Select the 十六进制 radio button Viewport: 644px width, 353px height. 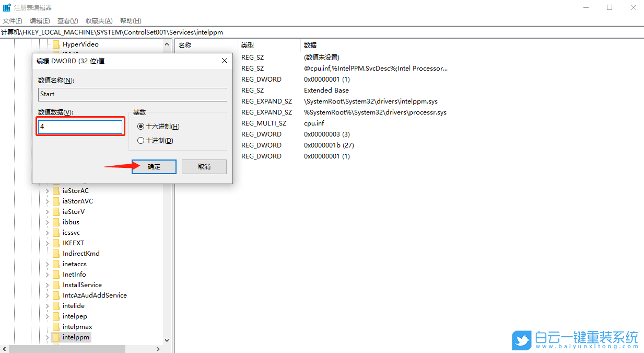pos(140,127)
